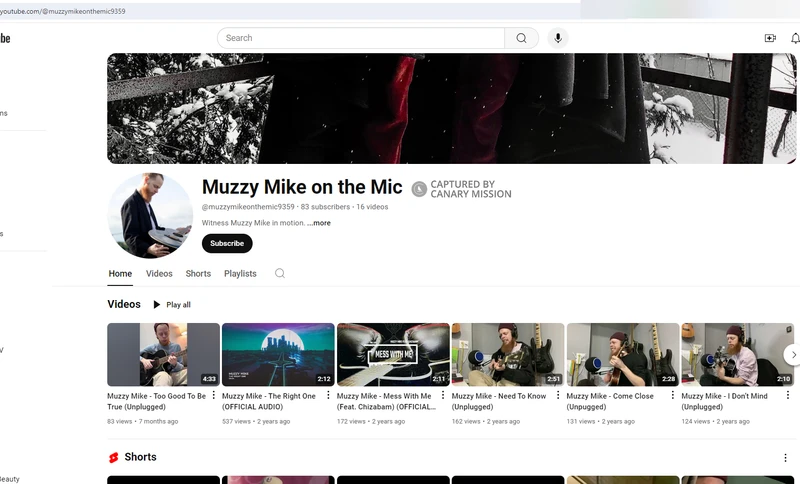The height and width of the screenshot is (484, 800).
Task: Open the notifications bell
Action: point(795,38)
